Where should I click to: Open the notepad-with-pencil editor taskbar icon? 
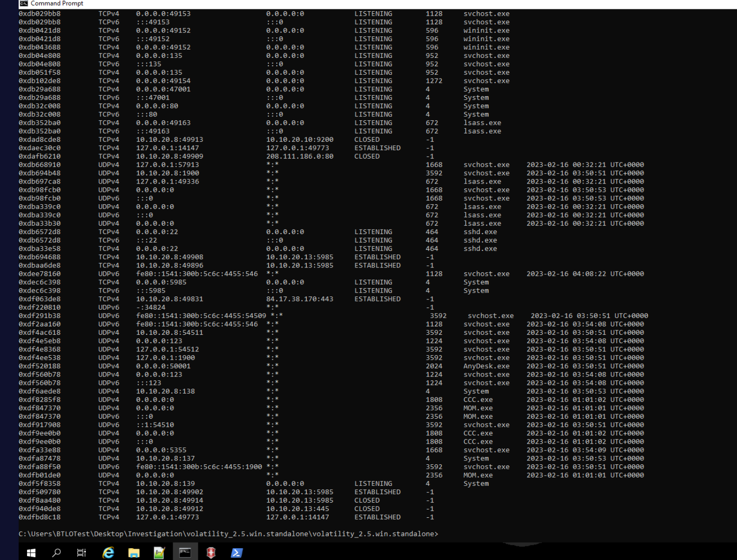[x=159, y=553]
